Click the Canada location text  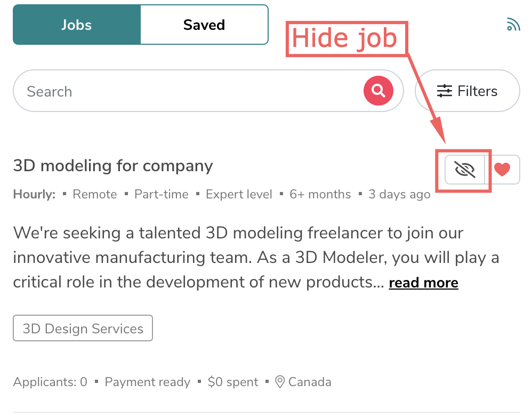tap(310, 382)
